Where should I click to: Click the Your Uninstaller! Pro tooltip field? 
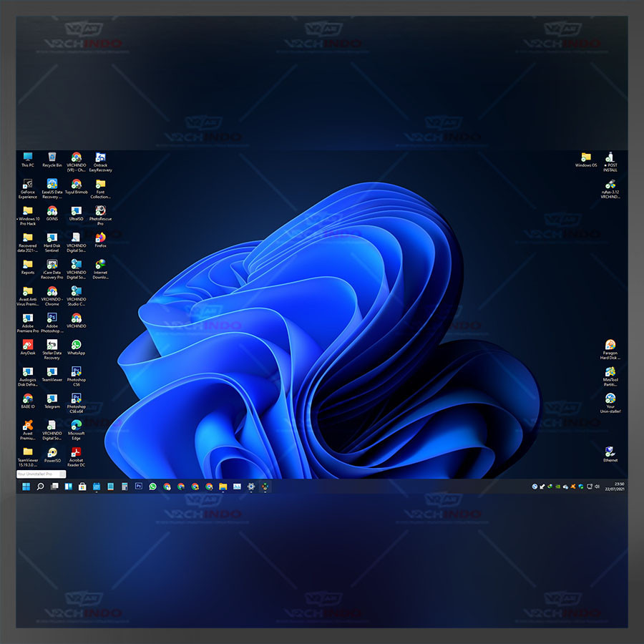click(x=41, y=474)
